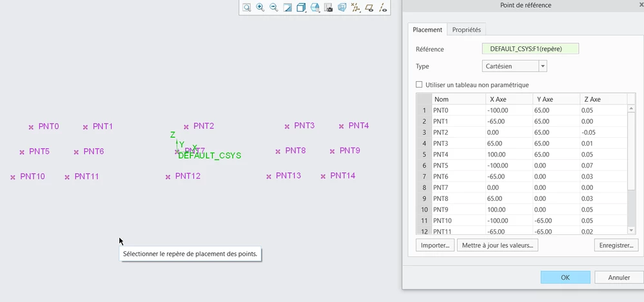Open the Display Style cube icon

(301, 7)
